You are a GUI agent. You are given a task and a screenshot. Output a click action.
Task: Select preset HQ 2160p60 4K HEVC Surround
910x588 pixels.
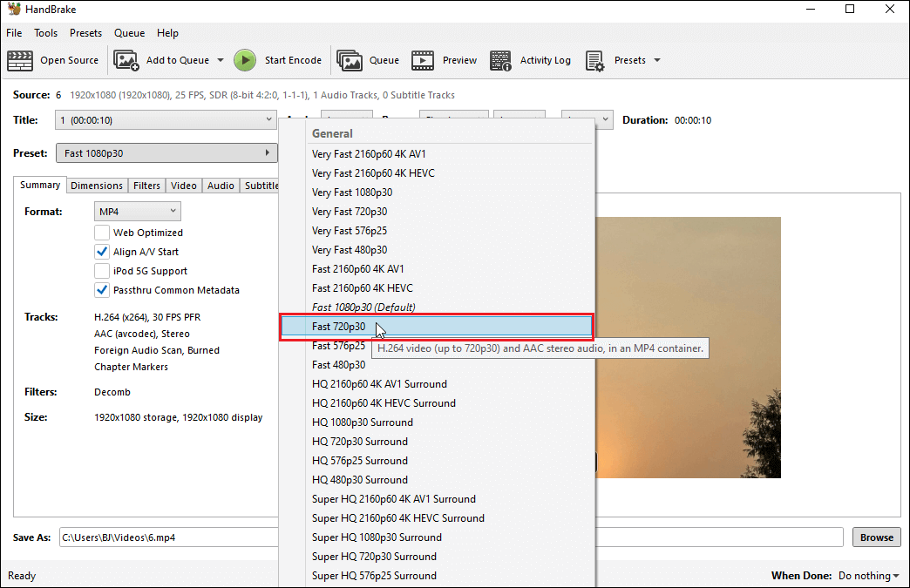click(437, 403)
